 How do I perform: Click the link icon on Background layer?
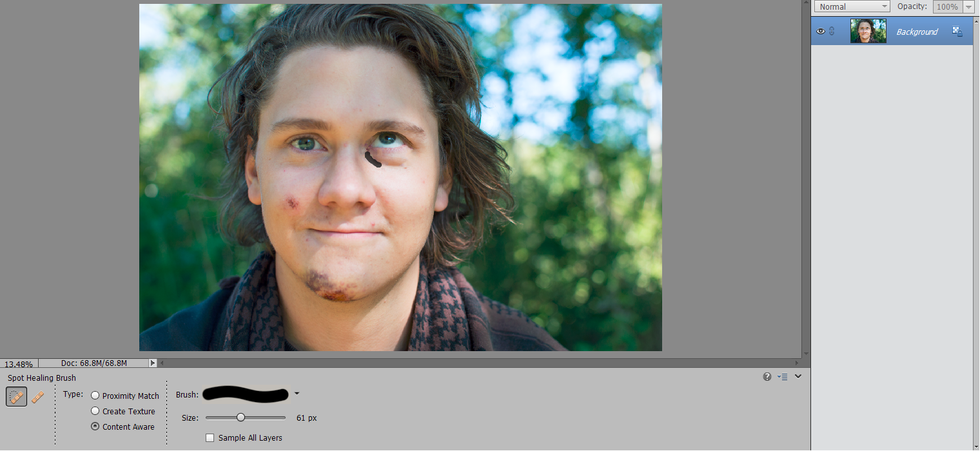coord(832,32)
